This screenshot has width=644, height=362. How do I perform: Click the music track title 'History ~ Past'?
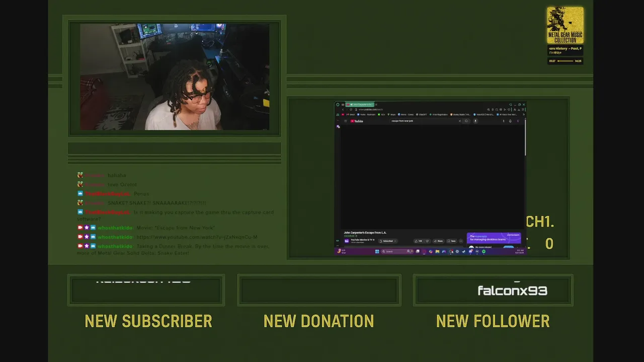click(x=565, y=48)
